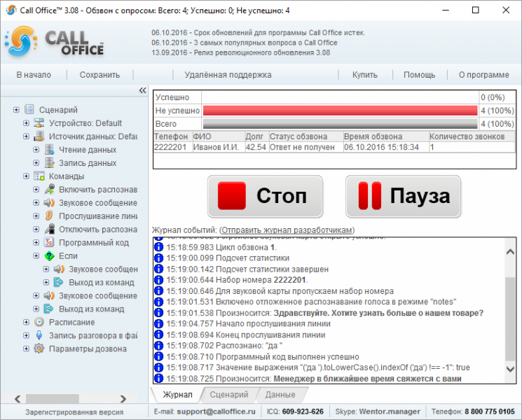Click the Источник данных database icon
This screenshot has height=420, width=522.
tap(39, 136)
